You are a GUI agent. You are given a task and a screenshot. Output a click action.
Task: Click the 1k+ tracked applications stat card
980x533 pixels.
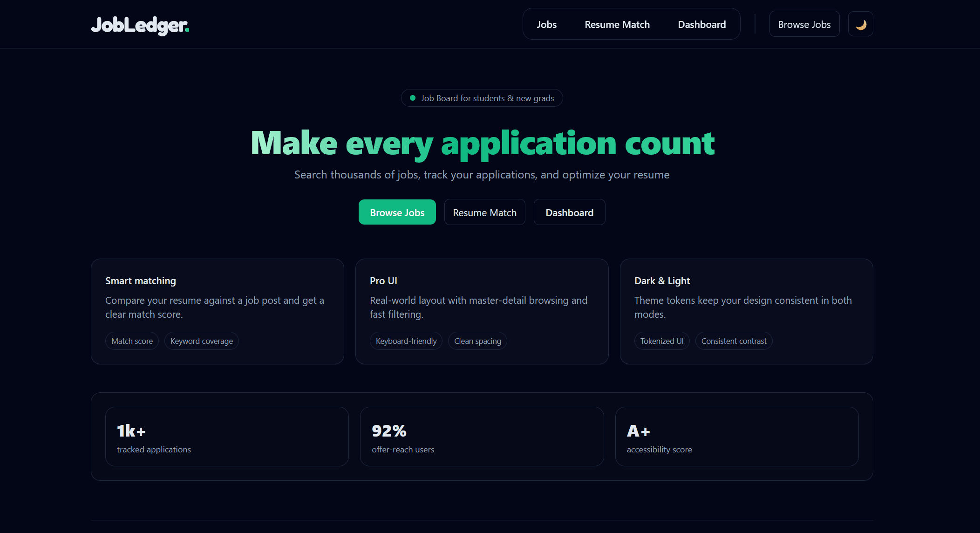[x=227, y=436]
